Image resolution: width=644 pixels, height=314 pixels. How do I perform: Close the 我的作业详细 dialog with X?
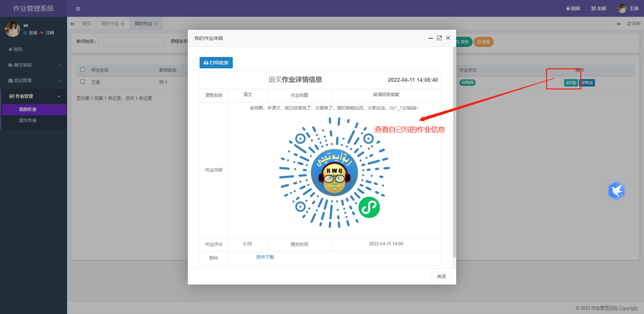tap(448, 38)
